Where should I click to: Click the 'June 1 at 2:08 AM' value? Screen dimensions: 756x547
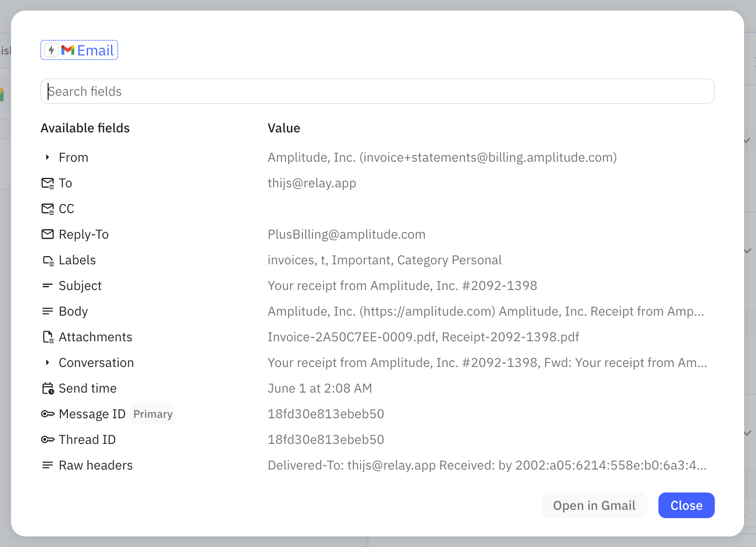[320, 388]
